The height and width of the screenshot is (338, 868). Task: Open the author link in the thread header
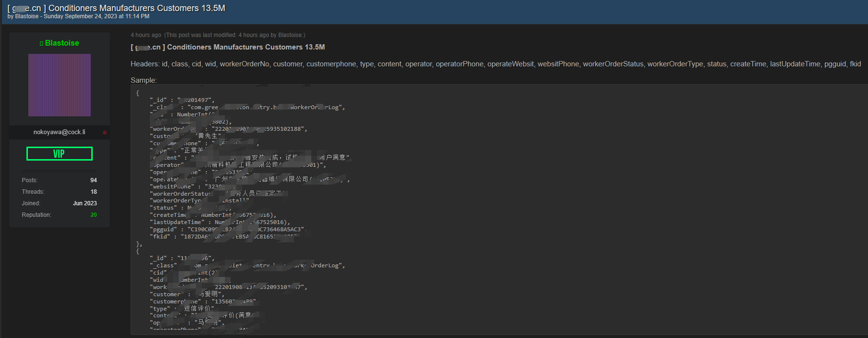[27, 16]
